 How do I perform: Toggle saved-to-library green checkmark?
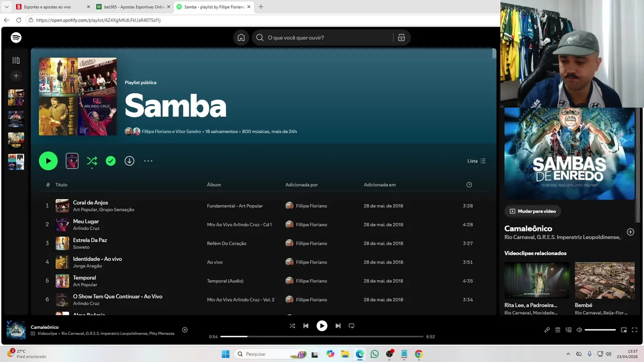(x=111, y=161)
